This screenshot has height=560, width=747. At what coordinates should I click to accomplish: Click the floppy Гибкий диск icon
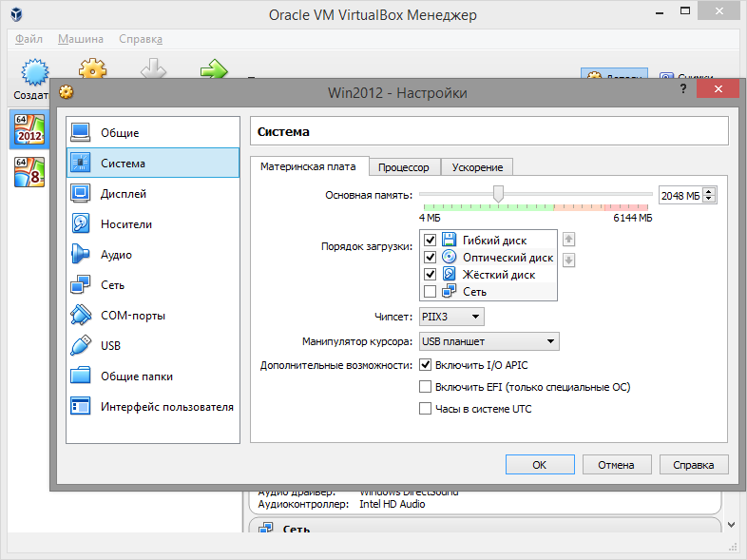pos(449,240)
